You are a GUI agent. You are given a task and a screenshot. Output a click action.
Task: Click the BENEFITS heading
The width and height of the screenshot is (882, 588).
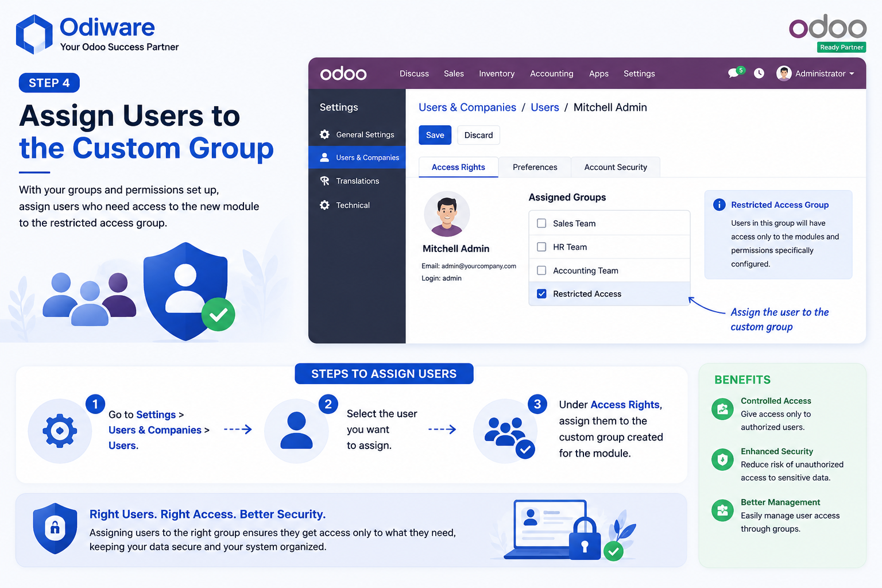coord(742,380)
